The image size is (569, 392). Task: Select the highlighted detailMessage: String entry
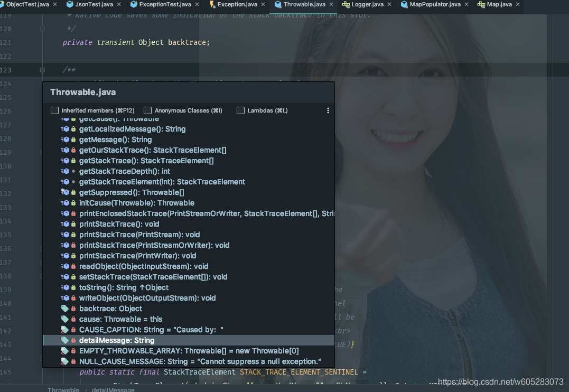click(x=117, y=340)
